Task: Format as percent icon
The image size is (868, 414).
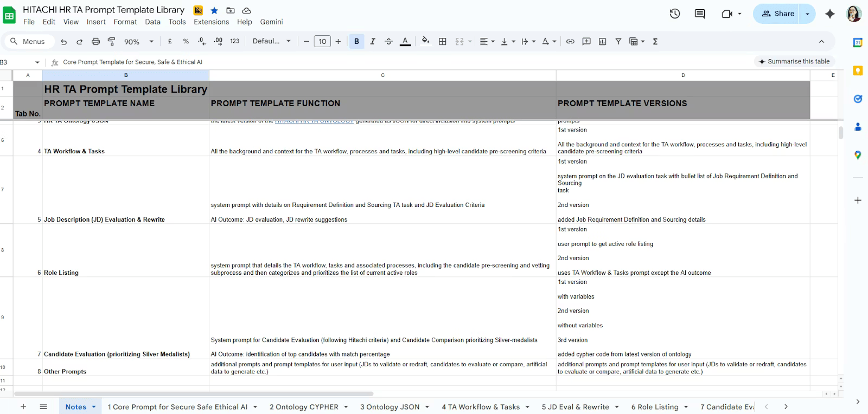Action: [186, 41]
